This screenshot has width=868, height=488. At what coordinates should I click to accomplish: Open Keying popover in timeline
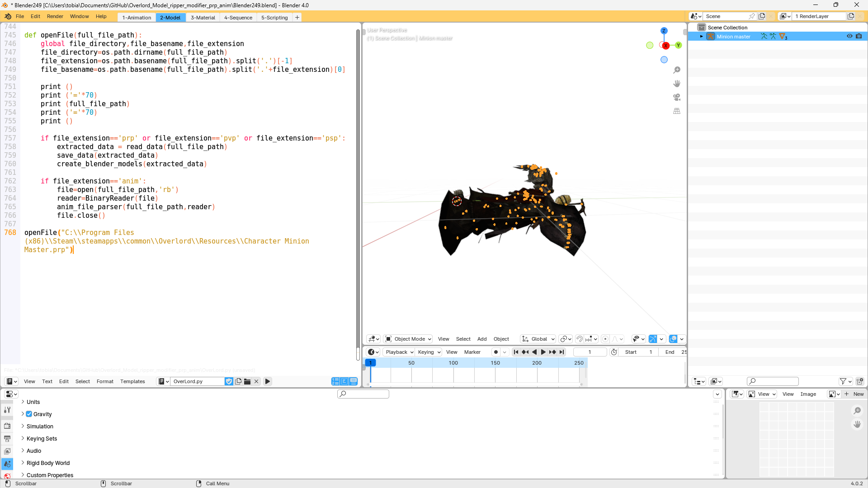tap(429, 352)
